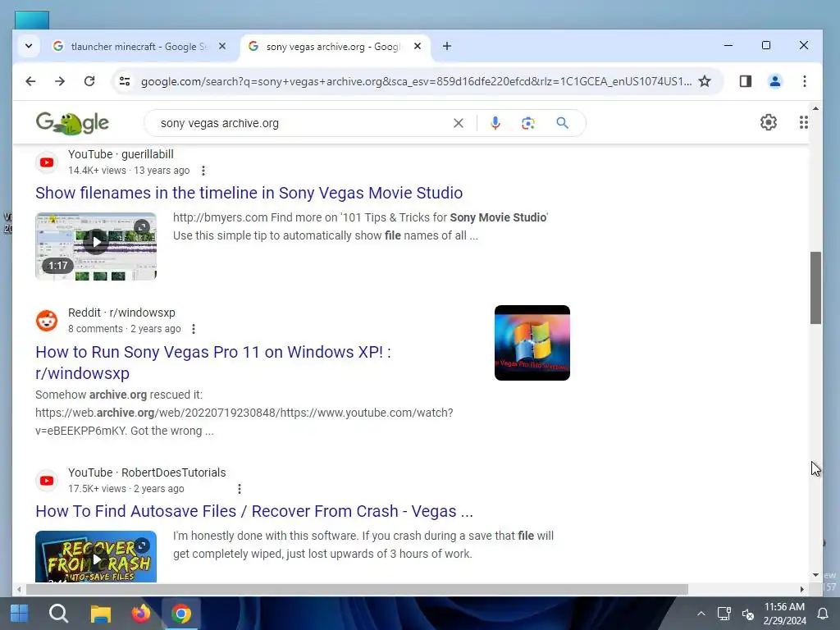Image resolution: width=840 pixels, height=630 pixels.
Task: Click the 'Reddit · r/windowsxp' source text
Action: coord(121,313)
